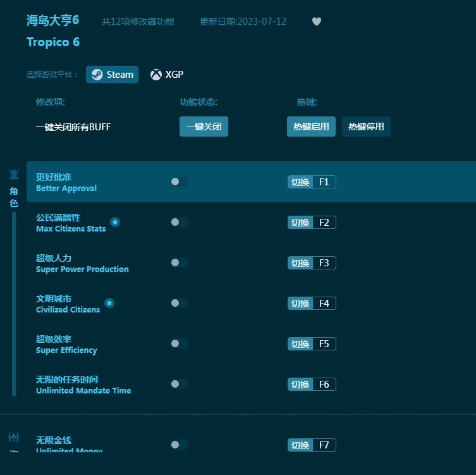Enable Super Power Production switch
The width and height of the screenshot is (476, 475).
point(180,262)
